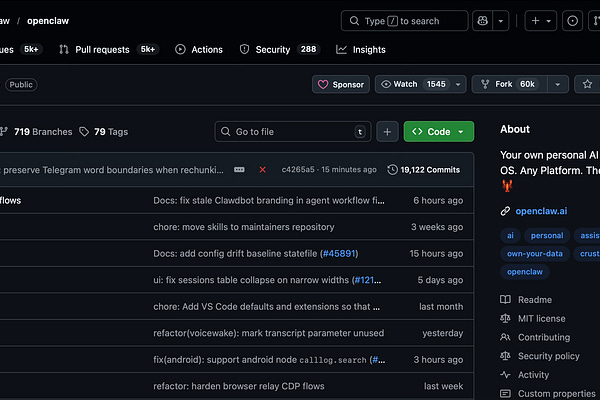Screen dimensions: 600x400
Task: Click the Star icon button
Action: click(587, 84)
